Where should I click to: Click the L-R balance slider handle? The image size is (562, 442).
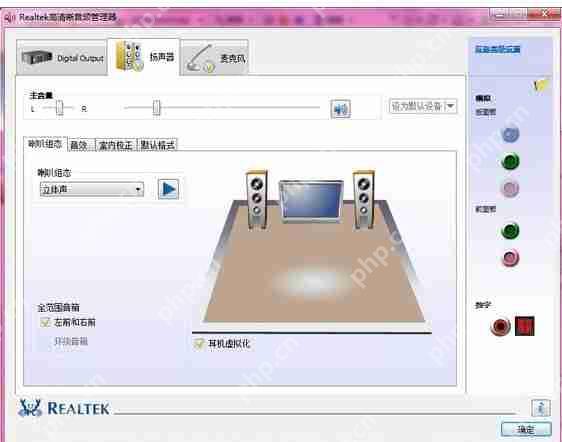59,108
